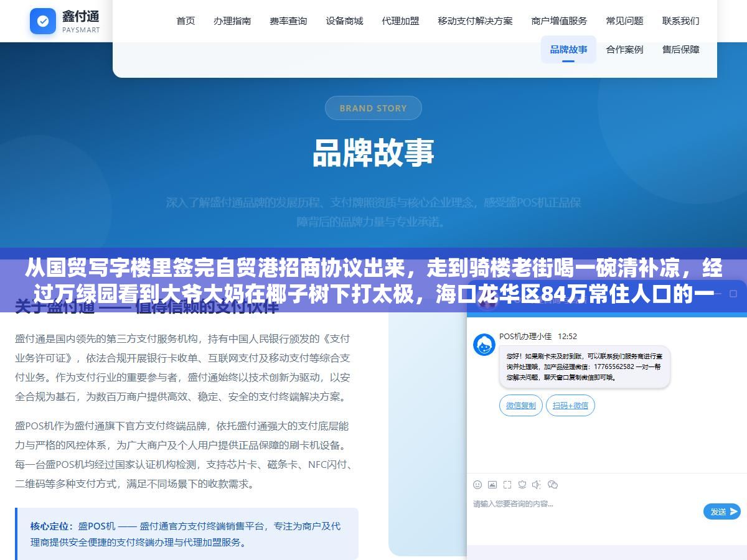The height and width of the screenshot is (560, 747).
Task: Click the chat message bubble text
Action: coord(584,367)
